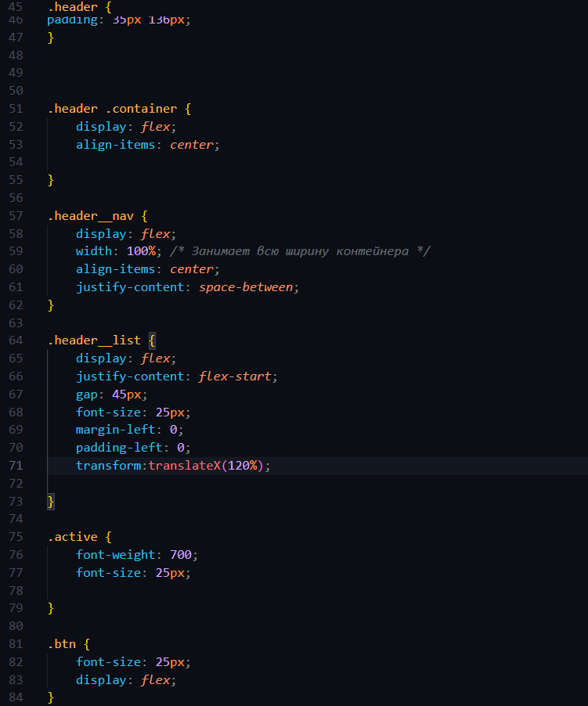Click 'translateX' function name on line 71

[185, 466]
